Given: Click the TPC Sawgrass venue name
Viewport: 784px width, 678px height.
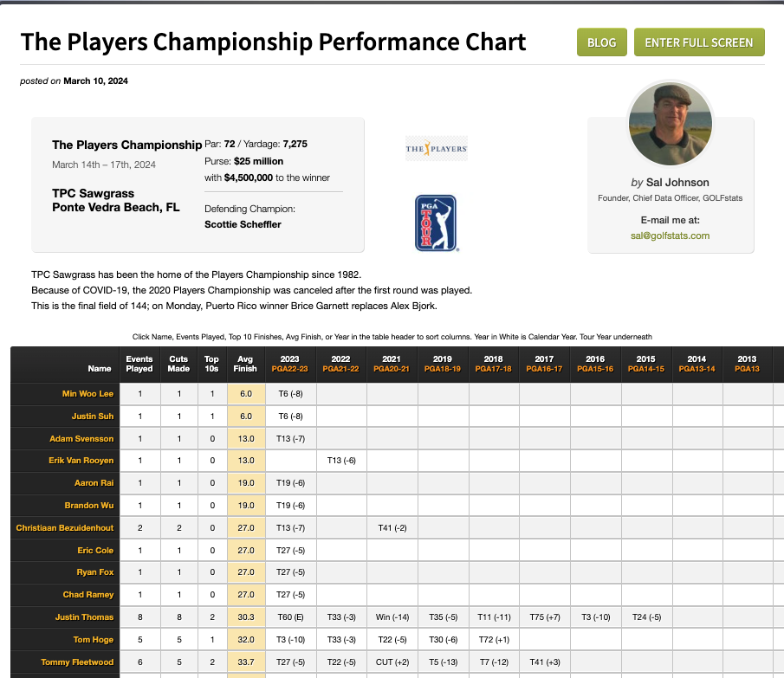Looking at the screenshot, I should click(x=93, y=193).
